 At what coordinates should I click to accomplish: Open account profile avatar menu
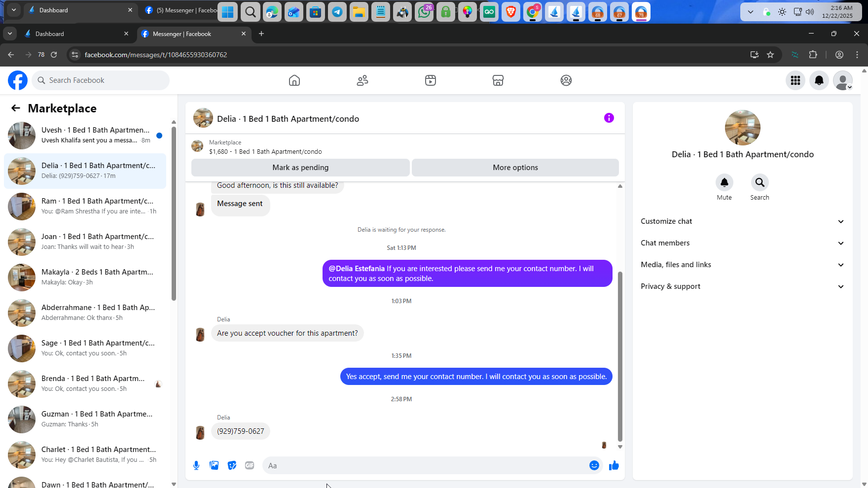pyautogui.click(x=843, y=80)
